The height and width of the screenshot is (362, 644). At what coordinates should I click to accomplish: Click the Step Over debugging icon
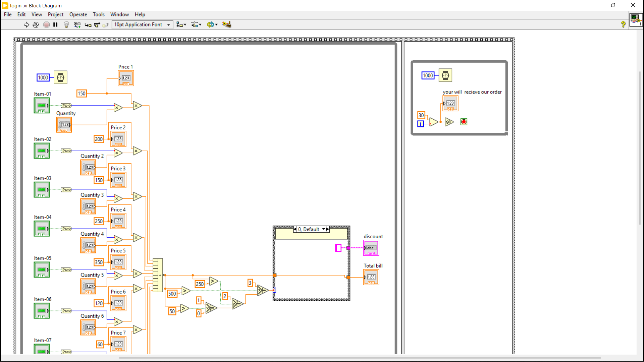point(97,24)
